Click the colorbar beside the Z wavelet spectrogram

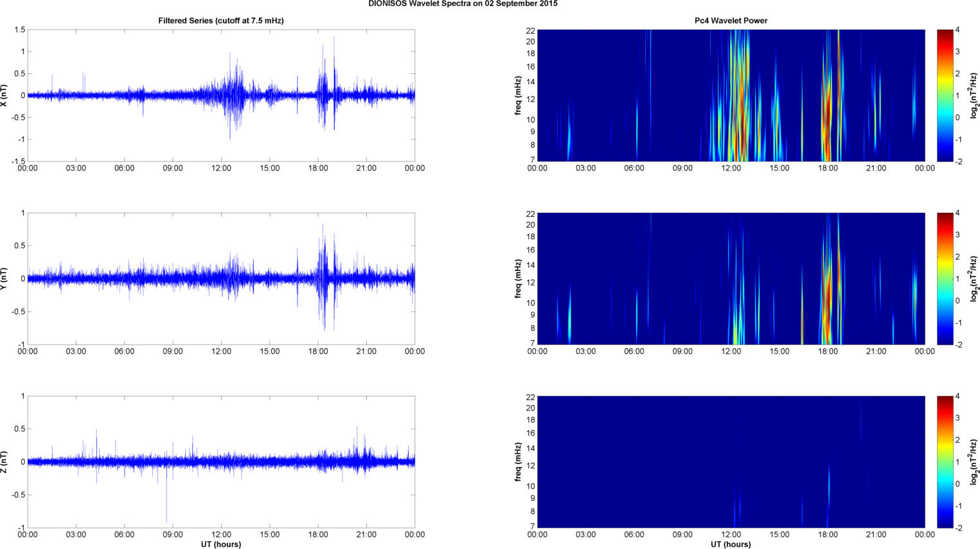945,462
